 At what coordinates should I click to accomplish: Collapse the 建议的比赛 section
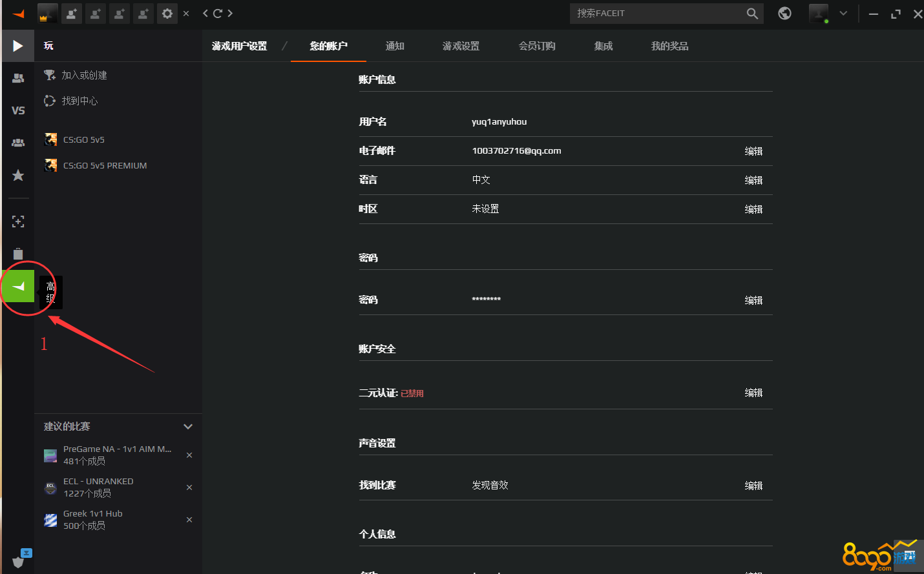click(x=188, y=427)
